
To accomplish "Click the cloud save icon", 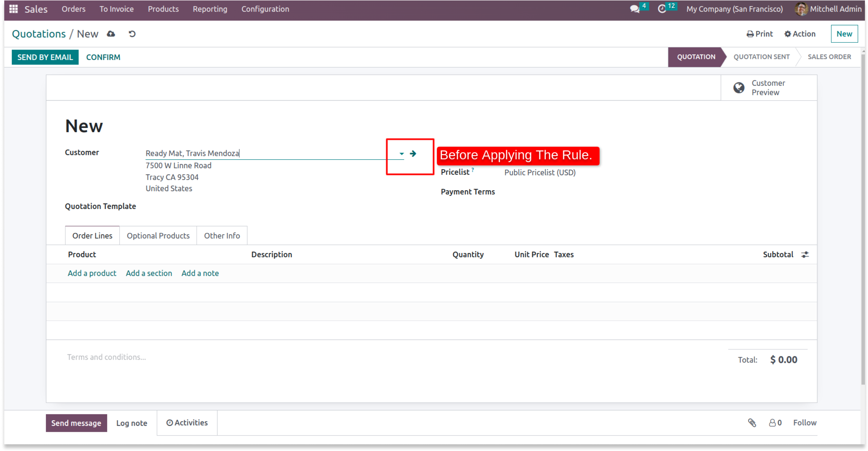I will click(x=111, y=34).
